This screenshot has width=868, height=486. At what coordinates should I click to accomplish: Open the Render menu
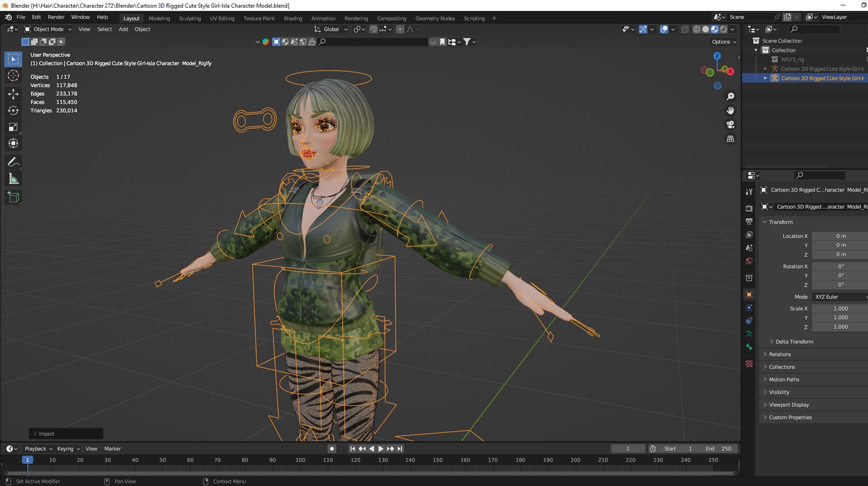56,17
